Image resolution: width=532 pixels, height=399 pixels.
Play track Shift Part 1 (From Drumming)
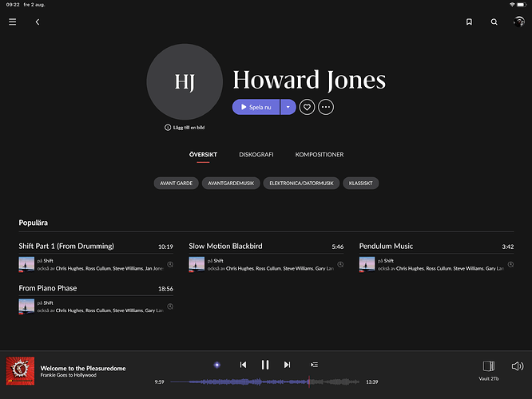[66, 246]
